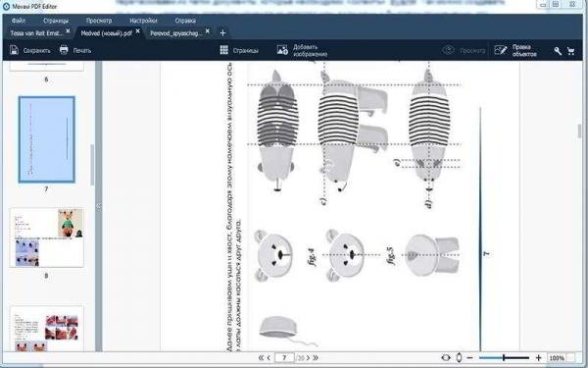Screen dimensions: 588x368
Task: Jump to the first page
Action: pyautogui.click(x=261, y=358)
